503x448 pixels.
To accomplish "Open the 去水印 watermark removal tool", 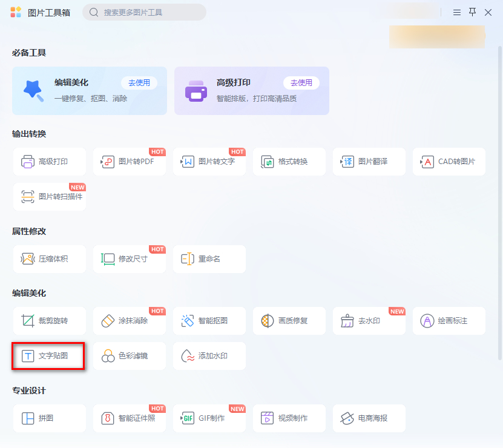I will click(369, 320).
